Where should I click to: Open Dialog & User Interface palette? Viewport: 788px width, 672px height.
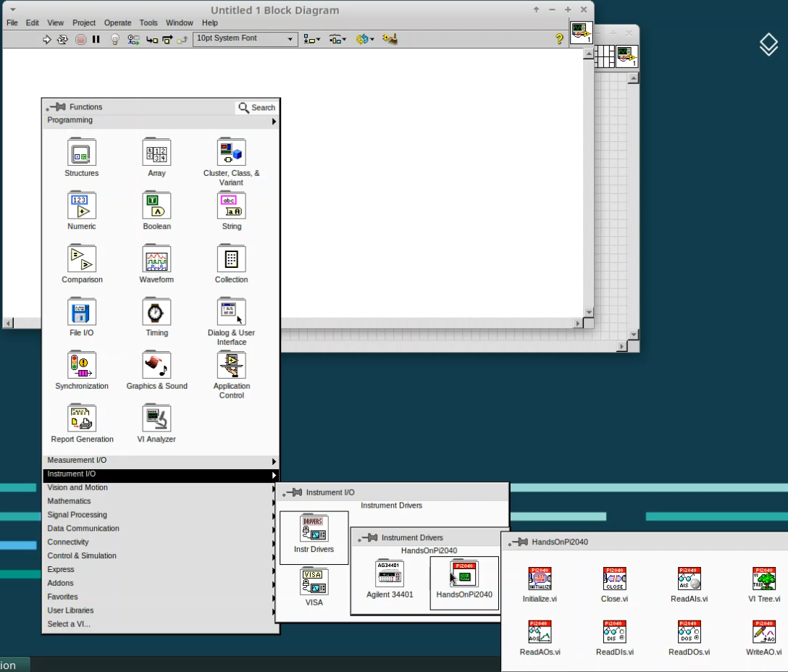click(x=231, y=312)
